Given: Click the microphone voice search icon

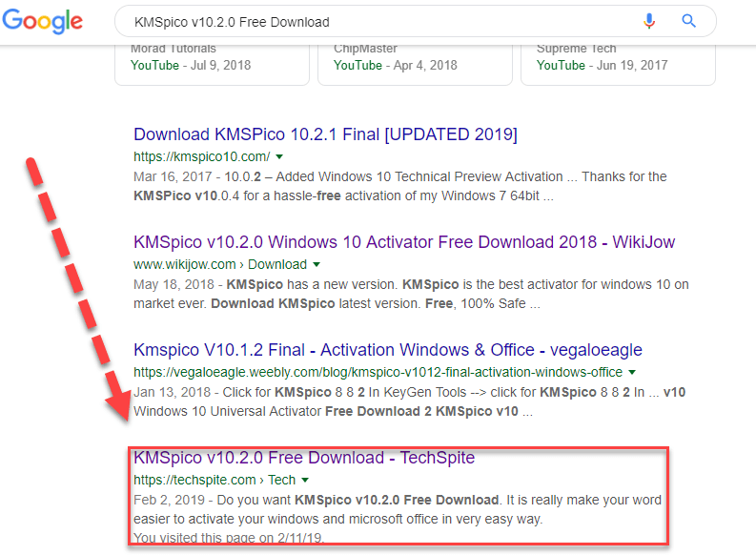Looking at the screenshot, I should 650,21.
